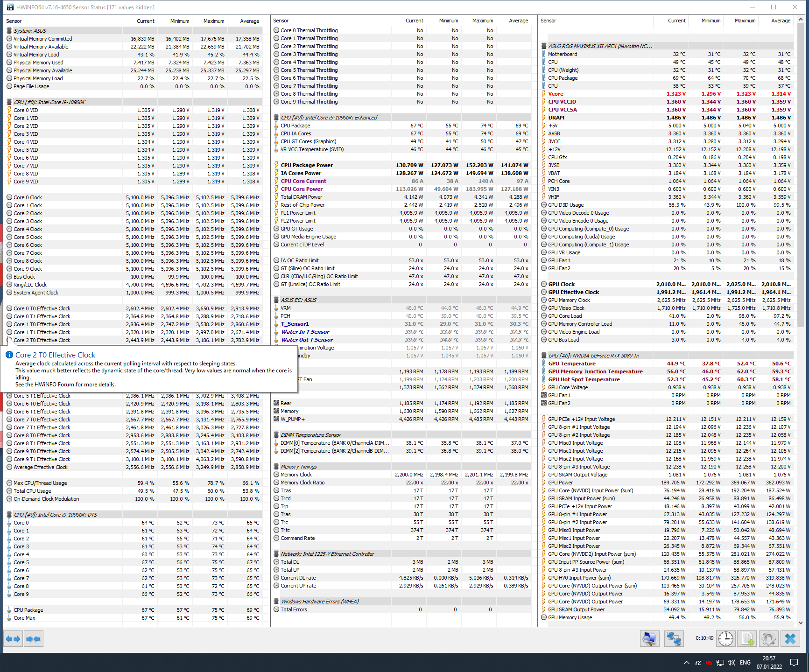Select the ASUS EC: ASUS section header
This screenshot has height=672, width=809.
(401, 300)
